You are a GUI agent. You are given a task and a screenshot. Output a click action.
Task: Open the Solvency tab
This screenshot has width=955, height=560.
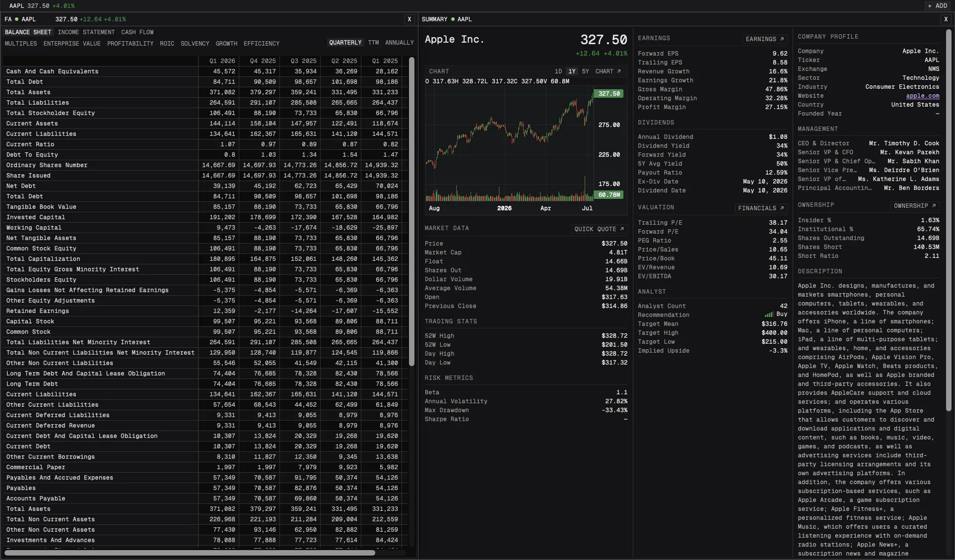195,44
